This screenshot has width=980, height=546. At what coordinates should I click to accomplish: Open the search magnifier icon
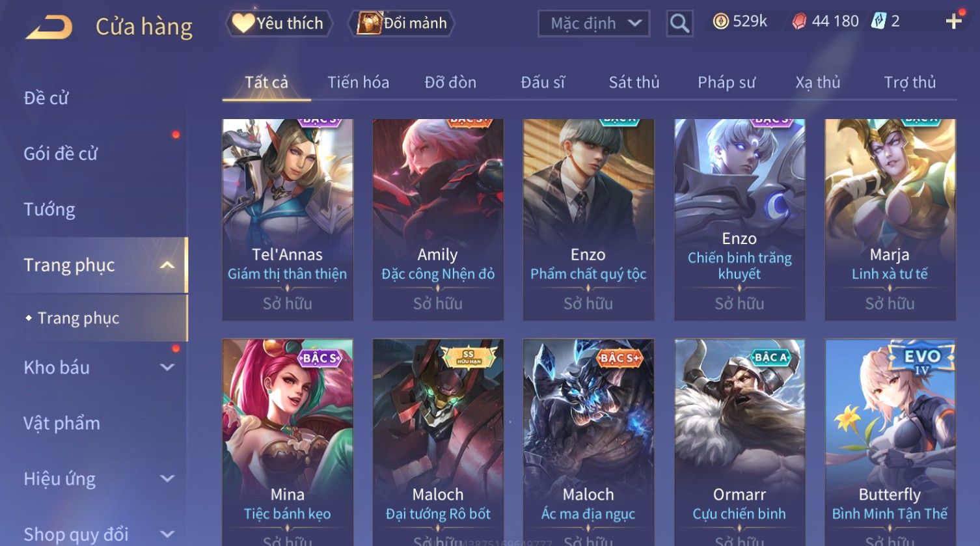pyautogui.click(x=679, y=24)
